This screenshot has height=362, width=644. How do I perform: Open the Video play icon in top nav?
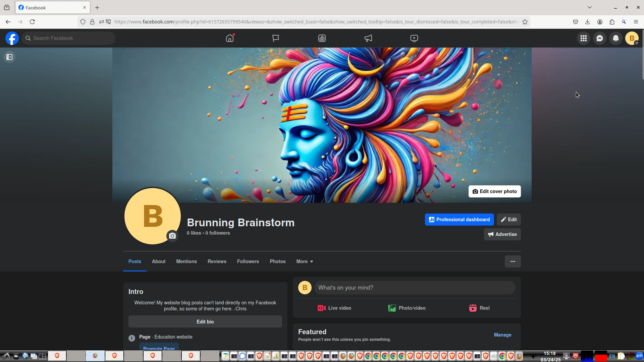click(x=414, y=38)
